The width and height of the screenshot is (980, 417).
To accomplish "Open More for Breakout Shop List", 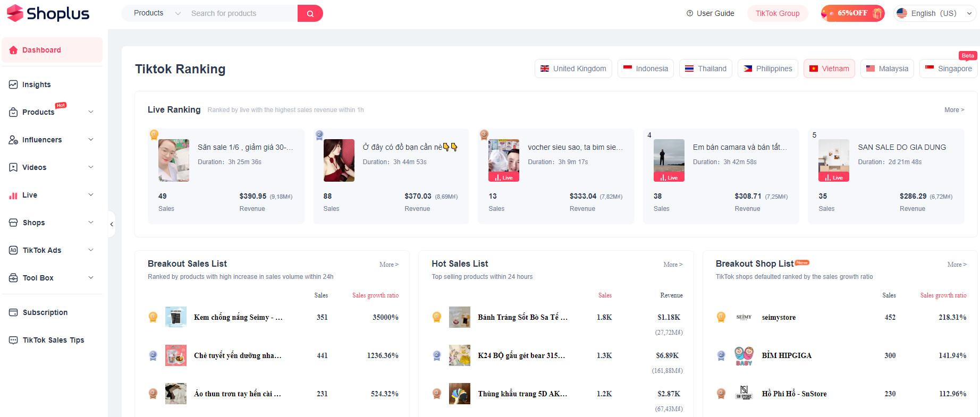I will pyautogui.click(x=957, y=265).
